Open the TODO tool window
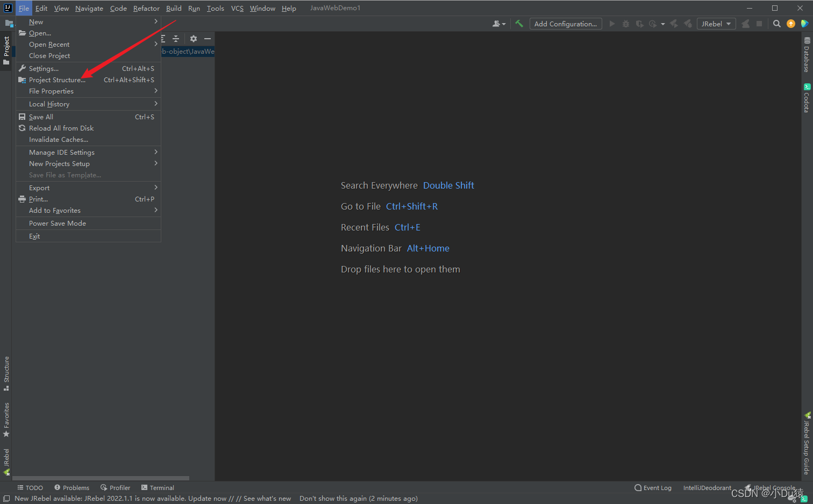813x504 pixels. point(30,488)
